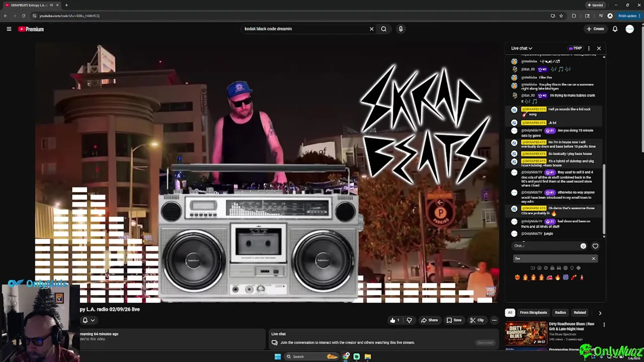Open the YouTube guide hamburger menu
The image size is (644, 362).
pyautogui.click(x=9, y=29)
